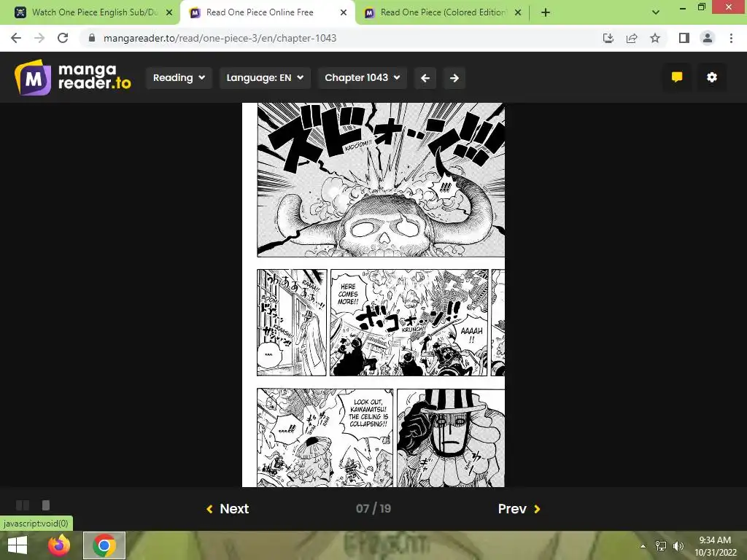This screenshot has height=560, width=747.
Task: Close the Watch One Piece tab
Action: (169, 12)
